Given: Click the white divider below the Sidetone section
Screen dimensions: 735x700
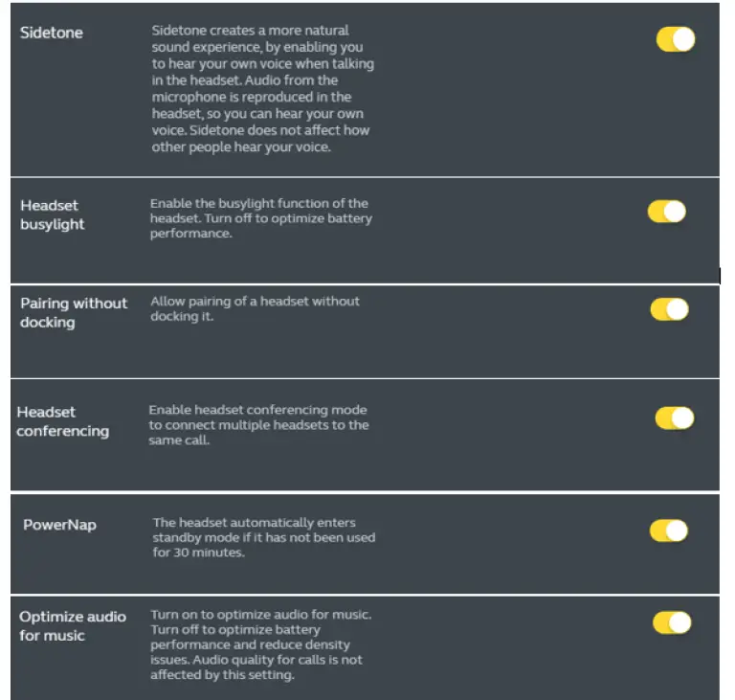Looking at the screenshot, I should click(x=364, y=177).
